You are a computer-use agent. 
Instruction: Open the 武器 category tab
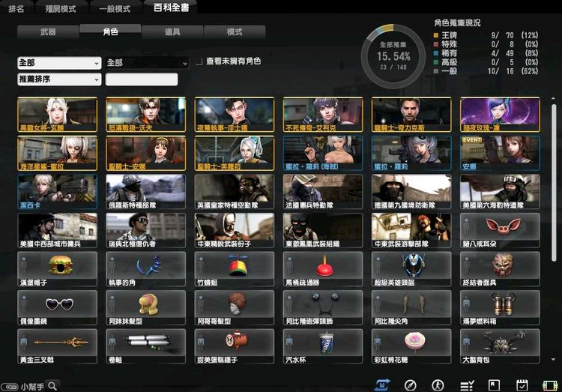(48, 32)
